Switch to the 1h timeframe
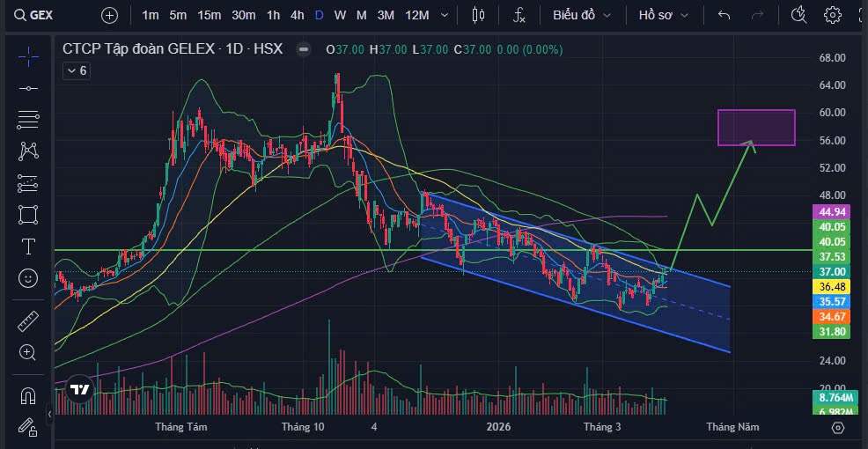This screenshot has height=449, width=868. [273, 15]
